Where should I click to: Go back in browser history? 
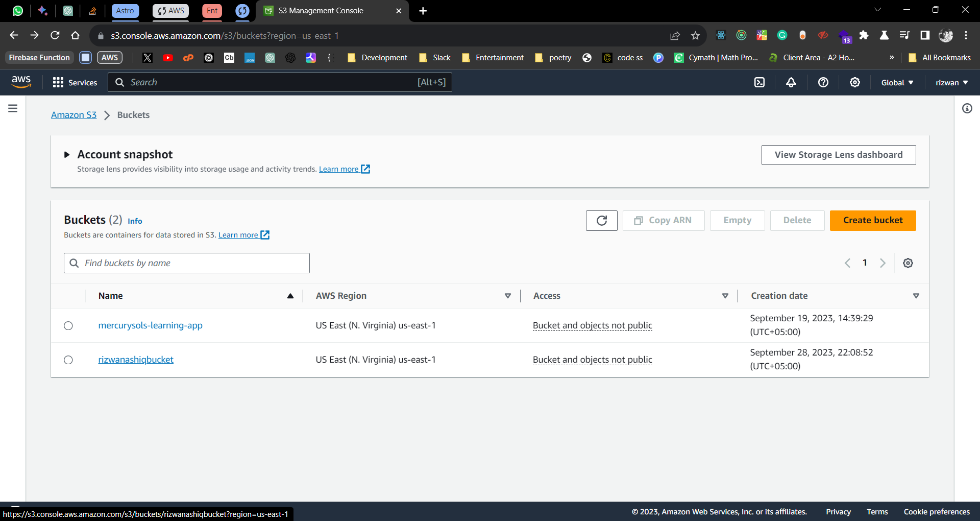tap(14, 35)
